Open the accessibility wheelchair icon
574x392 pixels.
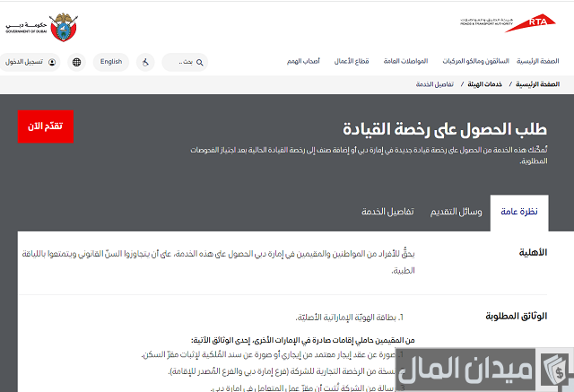click(145, 62)
